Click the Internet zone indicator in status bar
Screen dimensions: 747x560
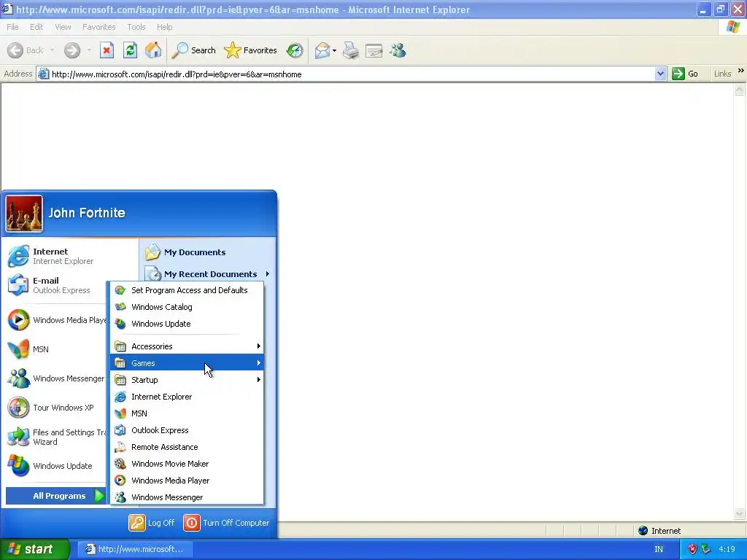[659, 531]
